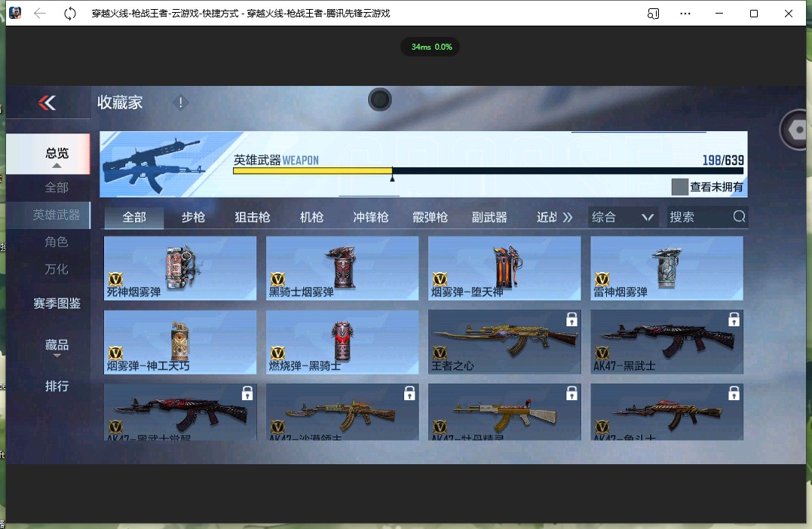Open the AK47-黑武士 weapon card
This screenshot has height=529, width=812.
pyautogui.click(x=667, y=342)
